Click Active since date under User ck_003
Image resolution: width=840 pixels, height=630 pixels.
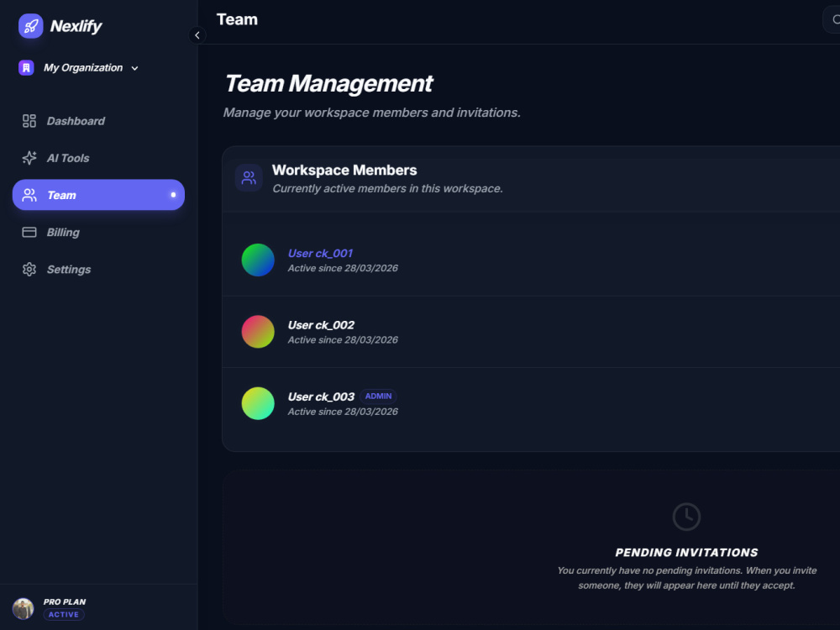[343, 412]
